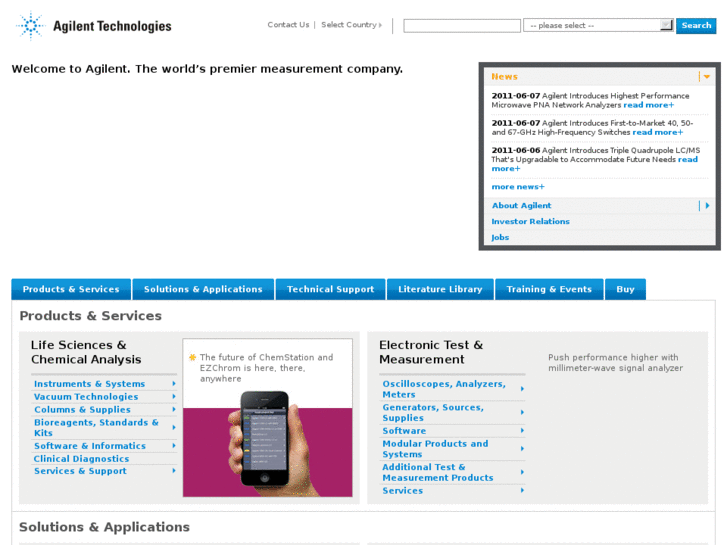The width and height of the screenshot is (727, 545).
Task: Open Vacuum Technologies link
Action: [86, 397]
